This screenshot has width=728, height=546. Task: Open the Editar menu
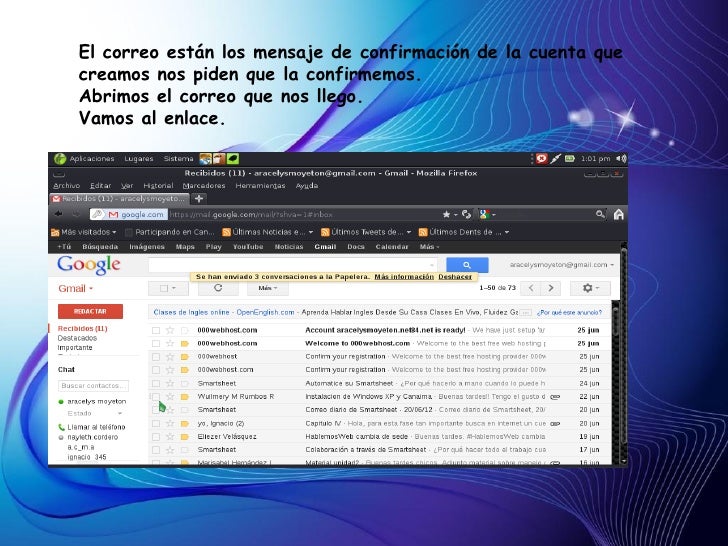pyautogui.click(x=100, y=186)
